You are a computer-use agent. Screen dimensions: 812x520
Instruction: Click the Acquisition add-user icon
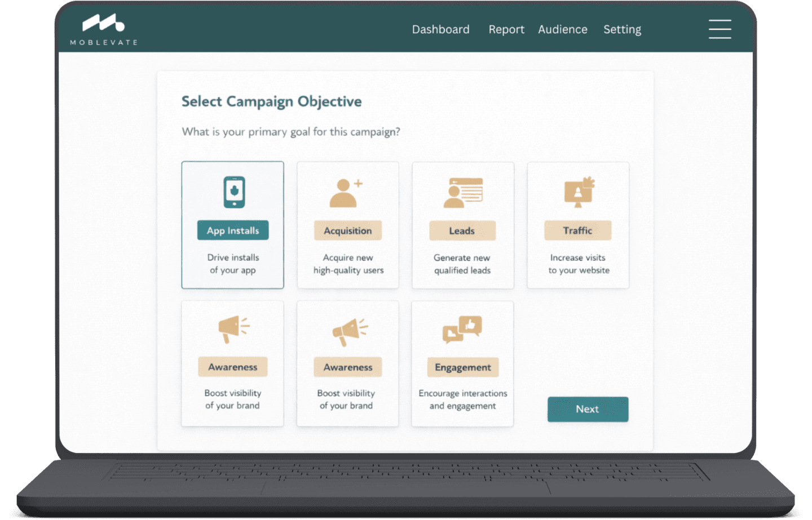coord(346,193)
